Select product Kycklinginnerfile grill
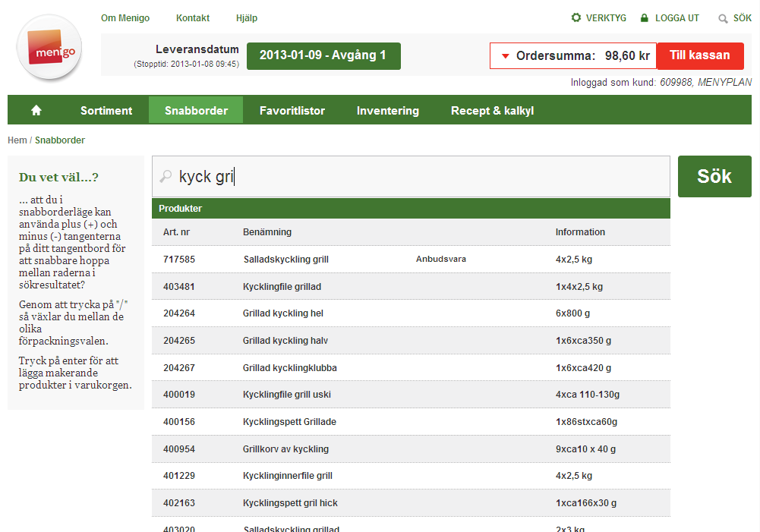This screenshot has width=760, height=532. tap(288, 476)
